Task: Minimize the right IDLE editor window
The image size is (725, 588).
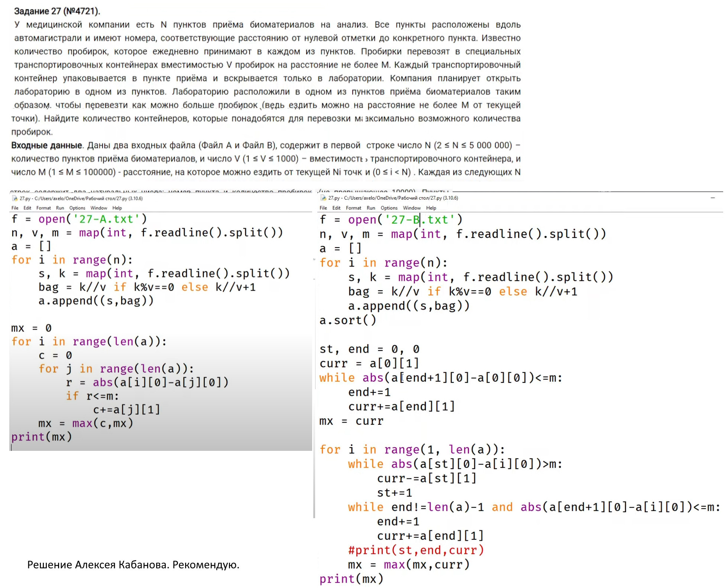Action: (712, 198)
